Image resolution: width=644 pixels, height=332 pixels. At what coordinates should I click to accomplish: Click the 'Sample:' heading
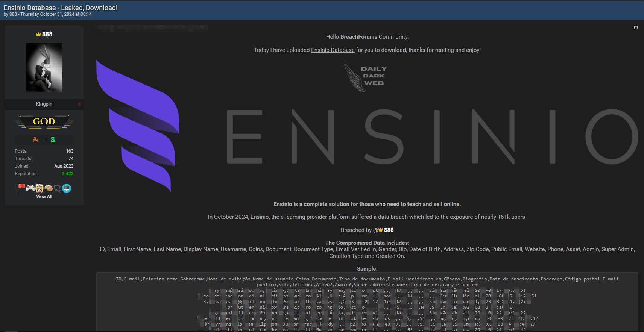click(x=367, y=269)
